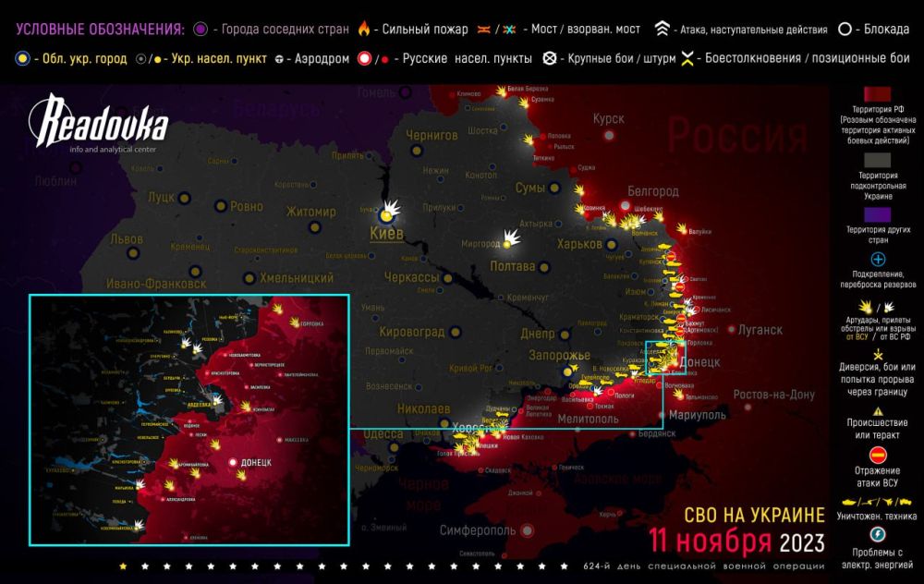
Task: Click the Кривой Рог label
Action: click(471, 369)
